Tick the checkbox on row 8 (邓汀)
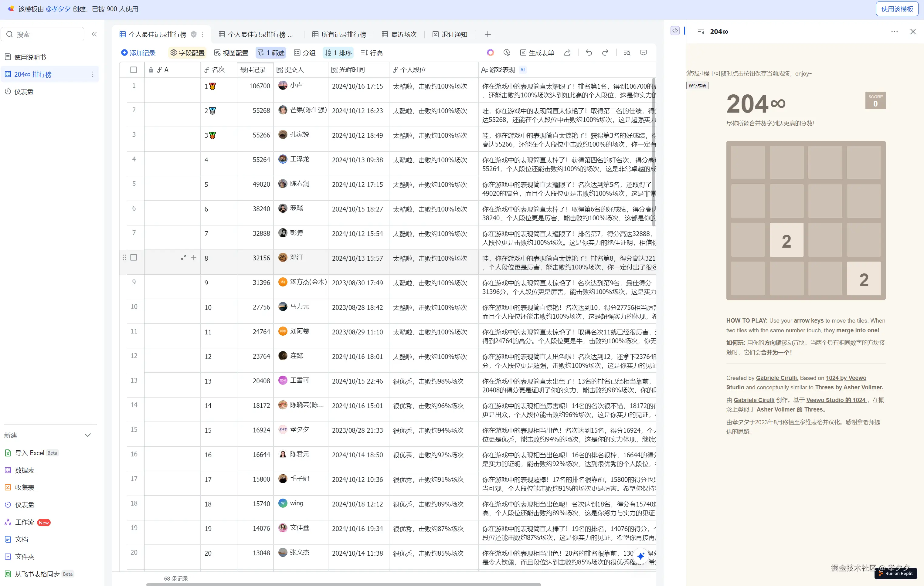The height and width of the screenshot is (586, 924). tap(133, 258)
